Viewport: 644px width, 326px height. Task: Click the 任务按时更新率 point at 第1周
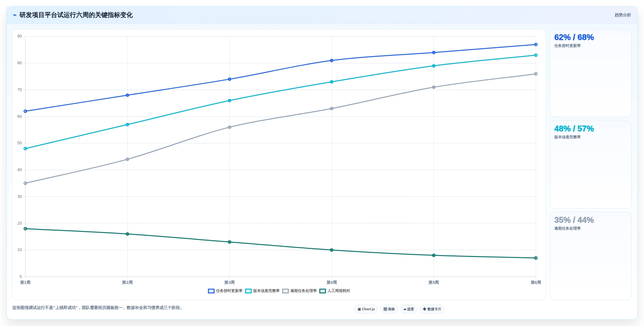pos(25,111)
